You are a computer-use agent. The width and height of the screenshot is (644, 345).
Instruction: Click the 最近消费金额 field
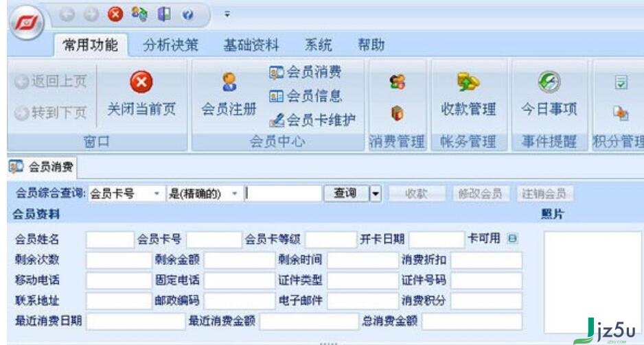(x=309, y=322)
